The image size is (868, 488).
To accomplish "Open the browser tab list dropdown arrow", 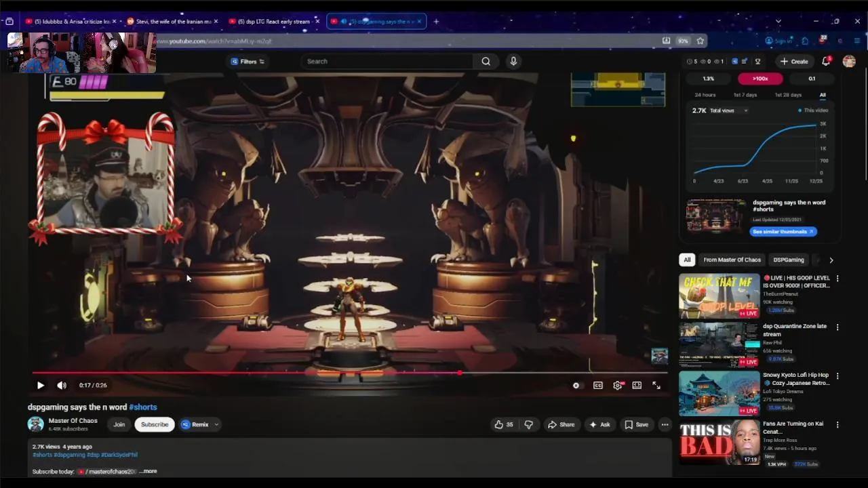I will point(778,22).
